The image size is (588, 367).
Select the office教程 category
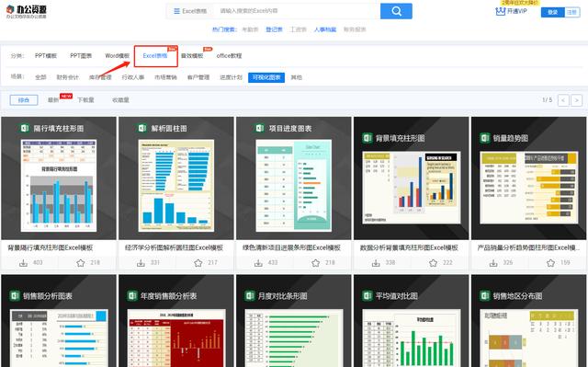[x=229, y=55]
